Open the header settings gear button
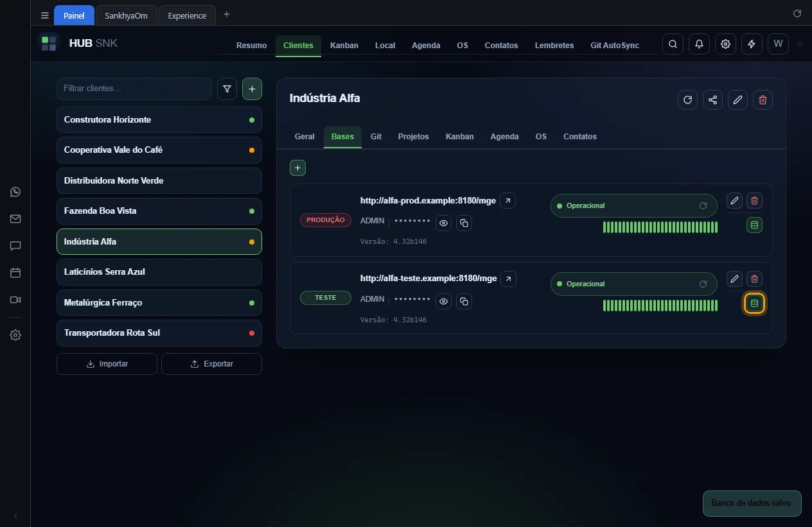The width and height of the screenshot is (812, 527). pos(725,44)
